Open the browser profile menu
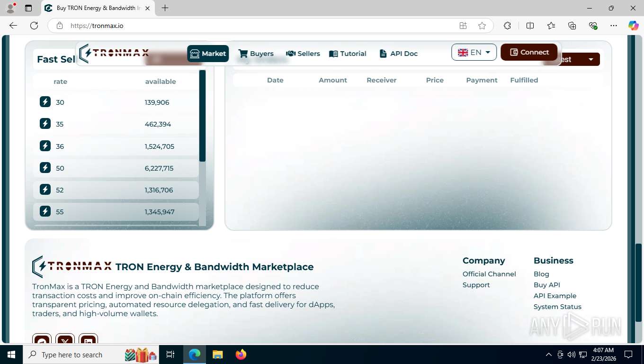 10,8
